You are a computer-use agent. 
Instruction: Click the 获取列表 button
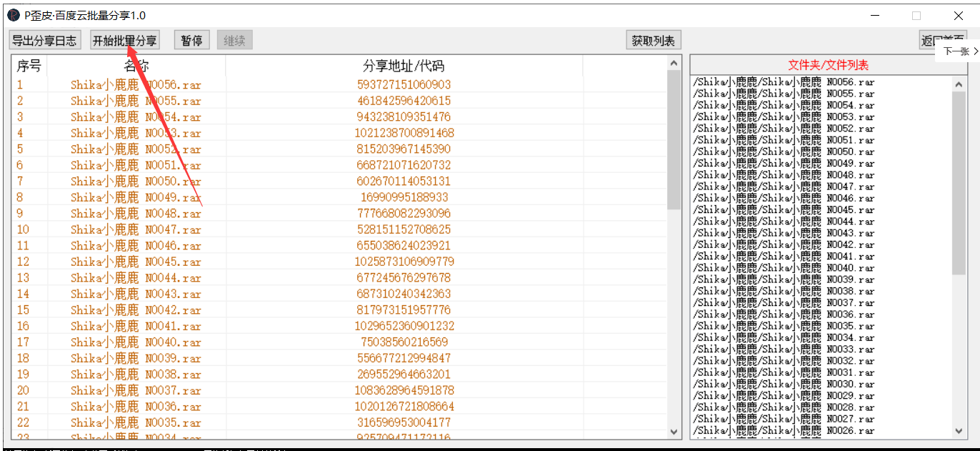tap(654, 41)
